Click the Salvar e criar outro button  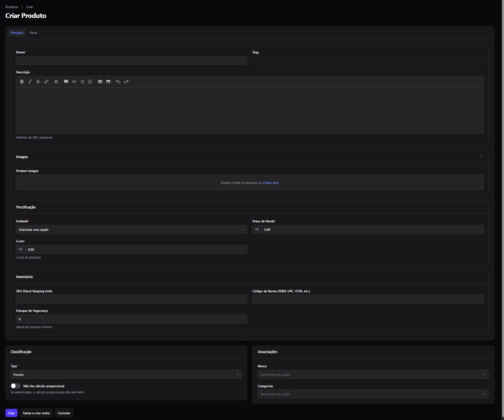click(36, 413)
